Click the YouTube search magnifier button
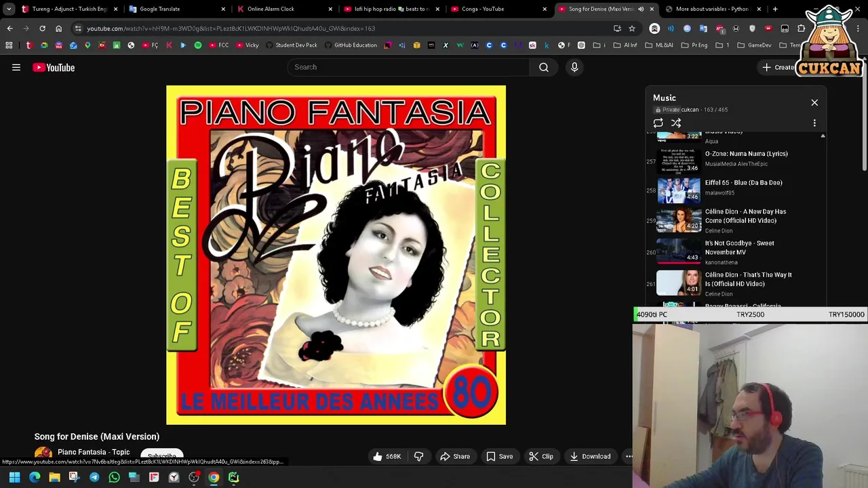This screenshot has width=868, height=488. 544,67
